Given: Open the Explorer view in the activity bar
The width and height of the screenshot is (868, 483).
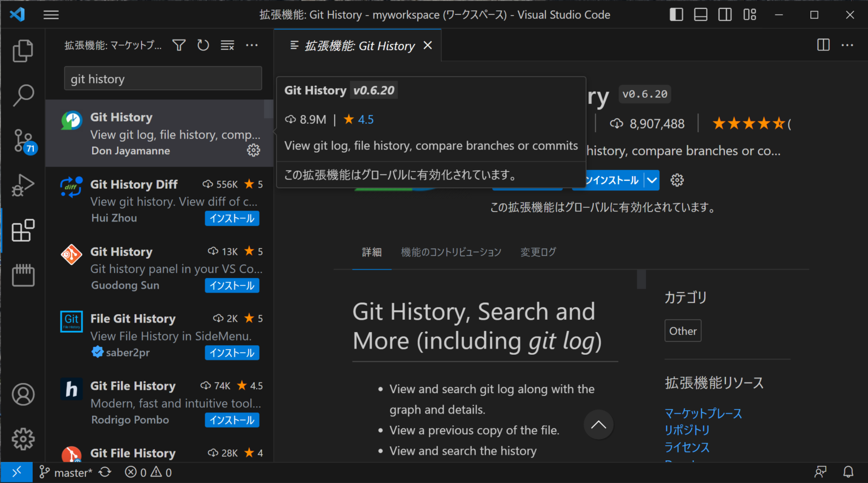Looking at the screenshot, I should point(23,50).
